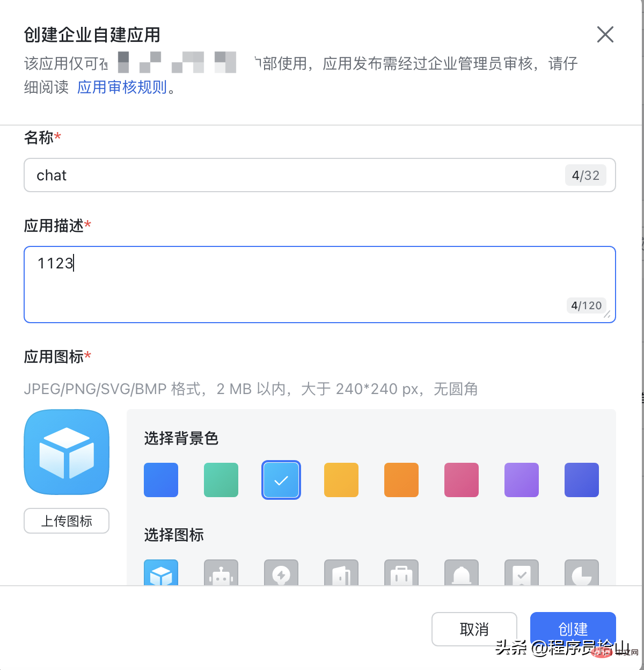Select the bell notification app icon

(x=461, y=574)
